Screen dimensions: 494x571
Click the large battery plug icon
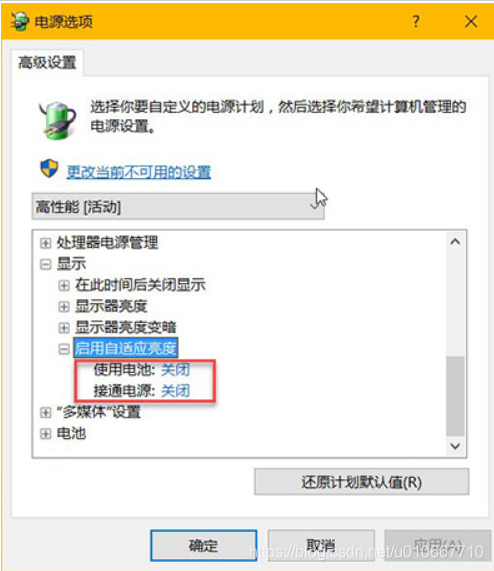[58, 121]
